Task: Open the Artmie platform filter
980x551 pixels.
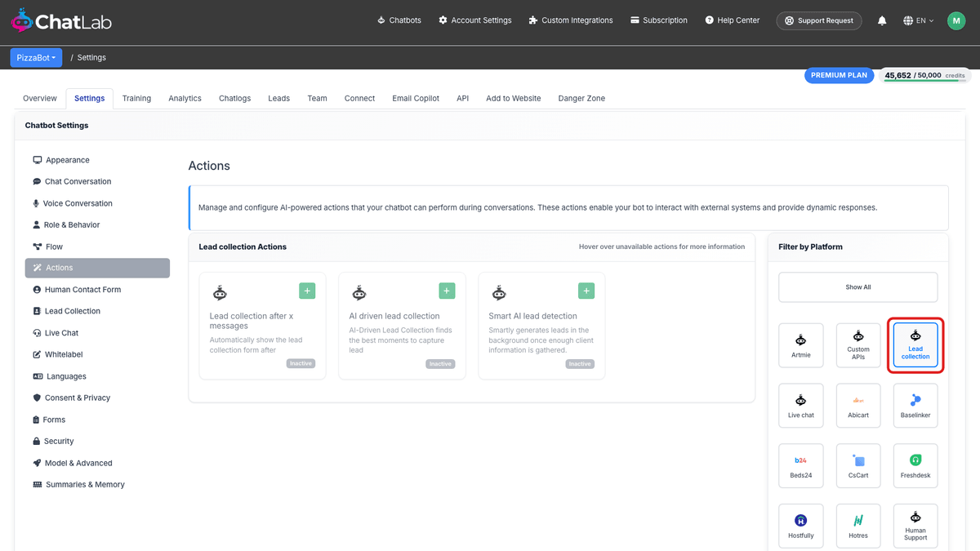Action: (801, 346)
